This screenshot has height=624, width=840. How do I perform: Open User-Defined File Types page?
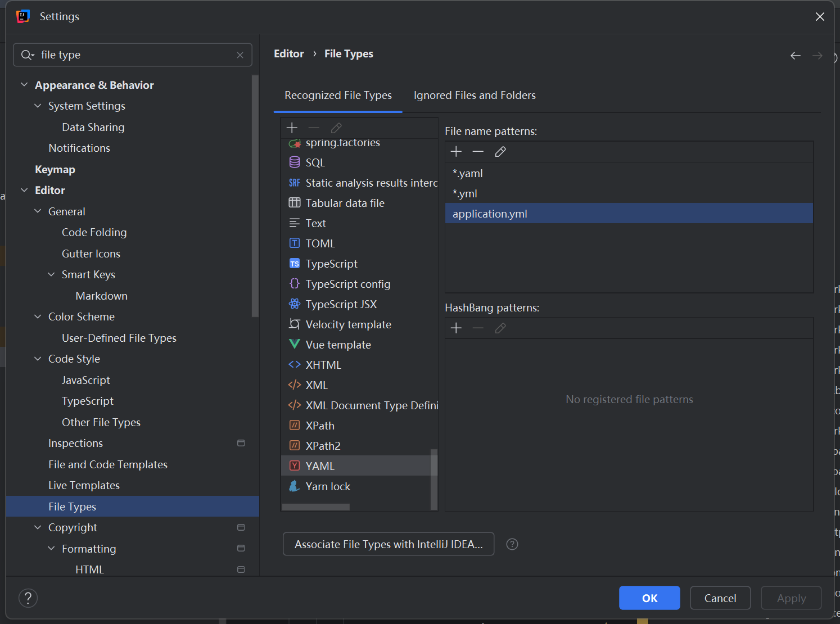click(x=119, y=338)
